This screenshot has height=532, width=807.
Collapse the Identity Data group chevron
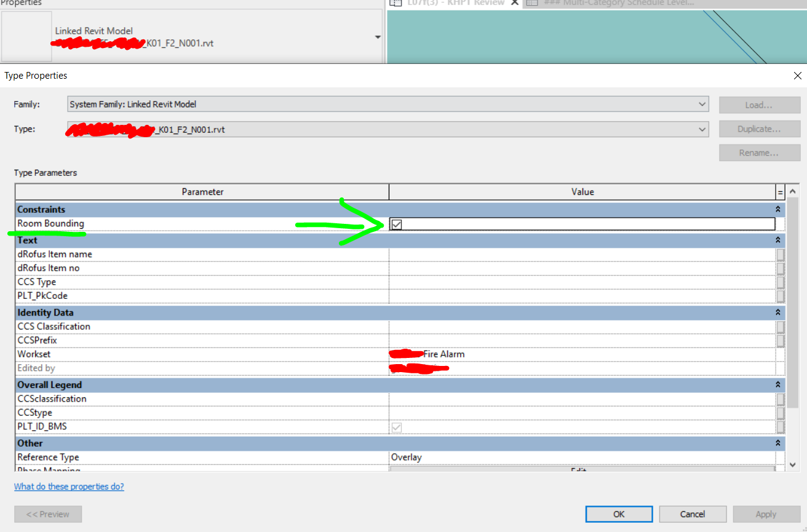[x=778, y=313]
